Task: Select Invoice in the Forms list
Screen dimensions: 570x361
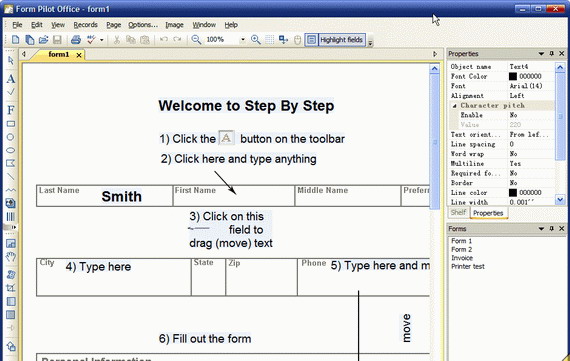Action: (x=462, y=258)
